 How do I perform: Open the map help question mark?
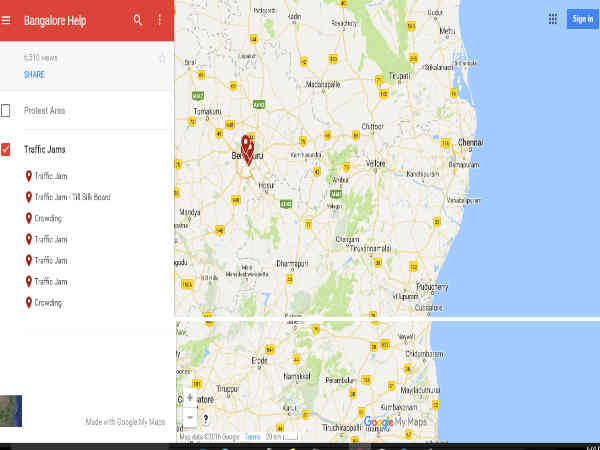click(205, 418)
